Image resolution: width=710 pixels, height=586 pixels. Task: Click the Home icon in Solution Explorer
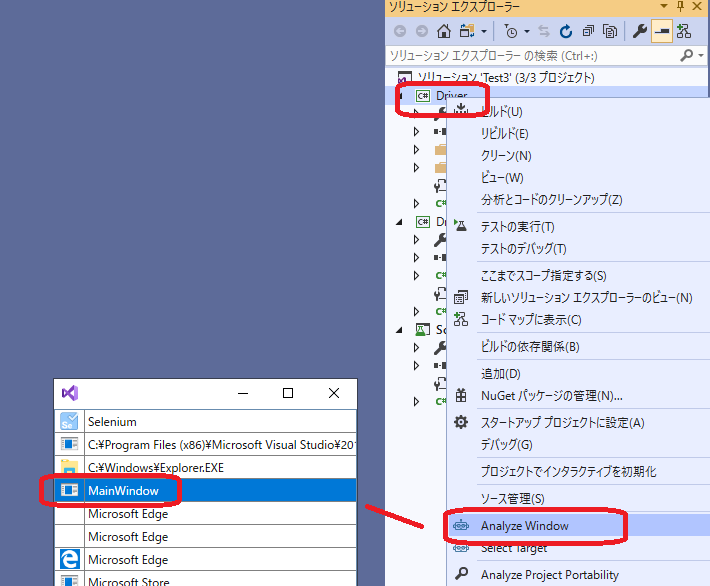pos(444,31)
